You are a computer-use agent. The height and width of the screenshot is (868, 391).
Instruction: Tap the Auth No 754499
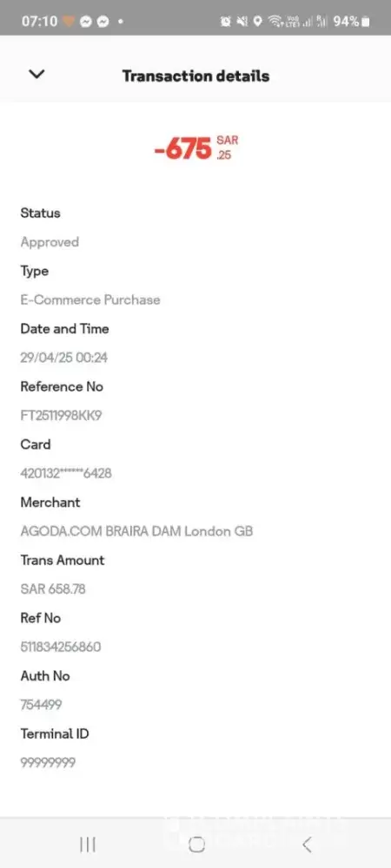tap(41, 705)
